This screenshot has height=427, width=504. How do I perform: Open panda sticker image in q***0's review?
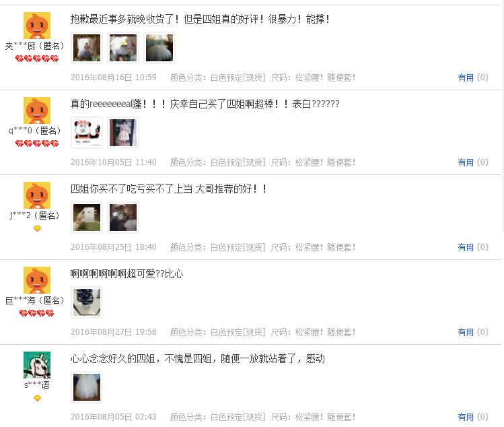pos(87,133)
